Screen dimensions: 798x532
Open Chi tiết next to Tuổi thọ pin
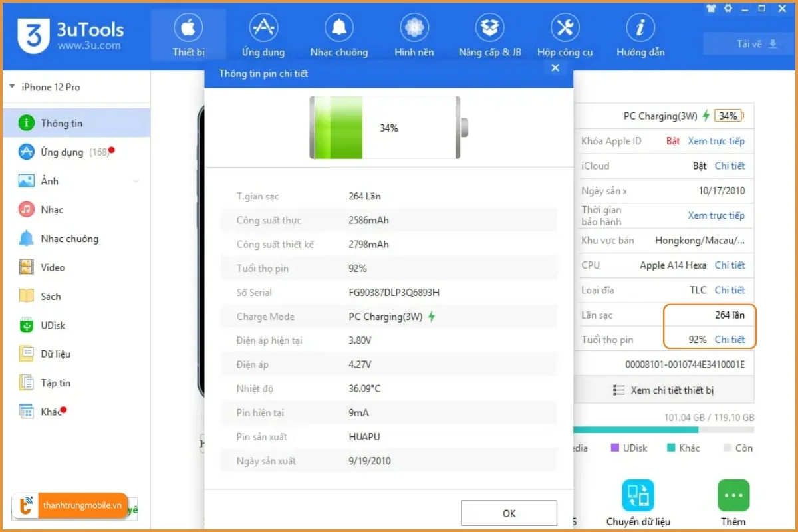(x=730, y=339)
